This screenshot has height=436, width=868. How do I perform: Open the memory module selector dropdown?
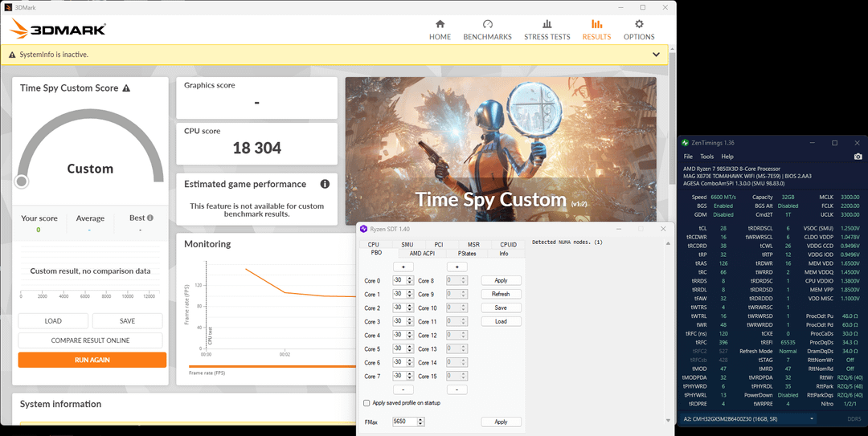(747, 418)
